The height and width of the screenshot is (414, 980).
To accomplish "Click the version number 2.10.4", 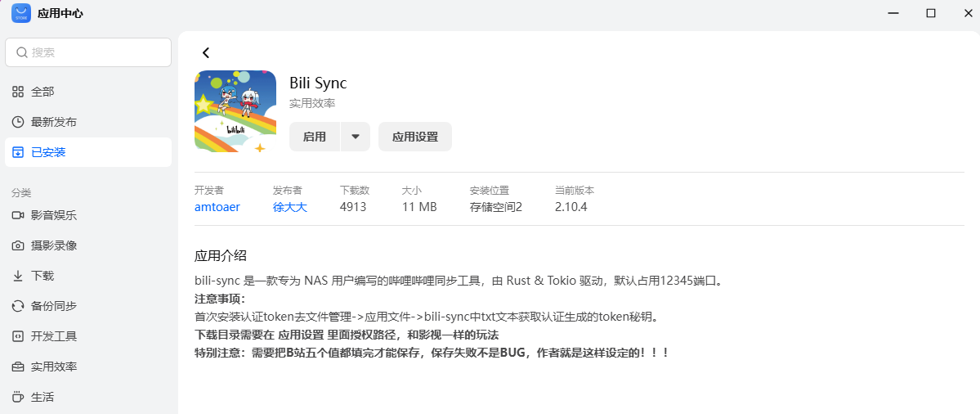I will pos(571,207).
